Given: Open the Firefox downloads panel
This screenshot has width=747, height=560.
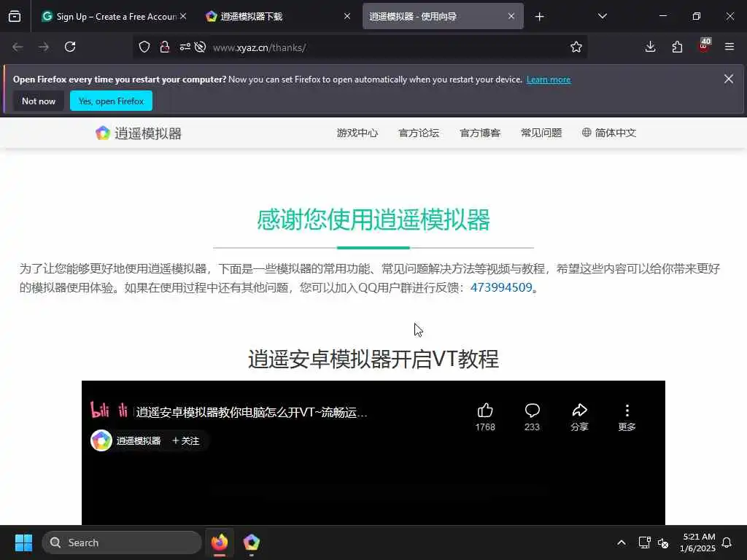Looking at the screenshot, I should click(650, 47).
